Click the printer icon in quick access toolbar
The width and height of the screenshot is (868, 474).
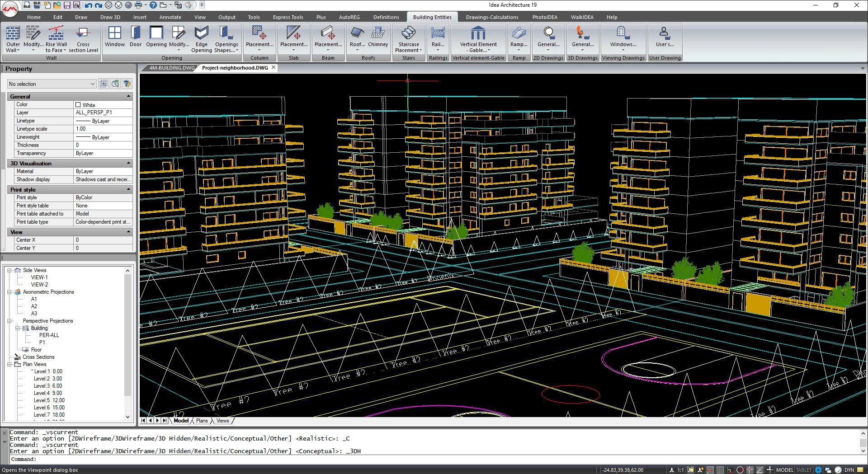138,5
